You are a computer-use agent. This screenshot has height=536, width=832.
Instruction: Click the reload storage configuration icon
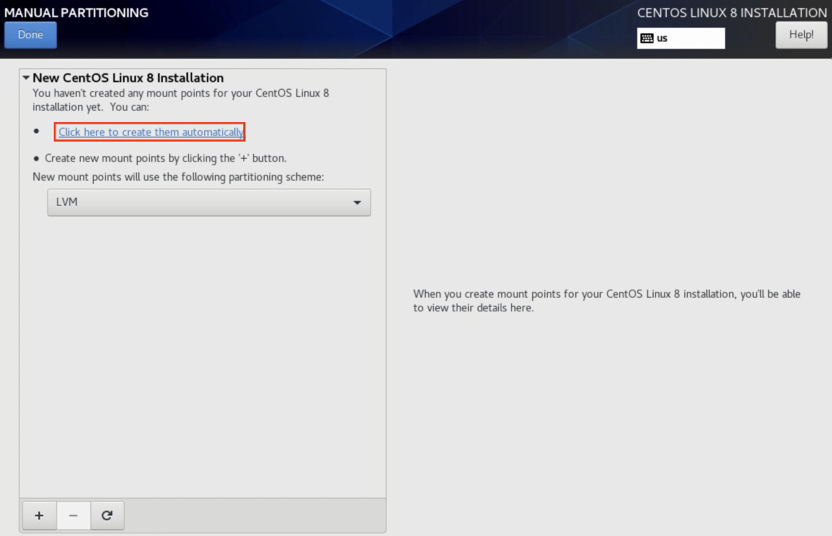pyautogui.click(x=107, y=515)
